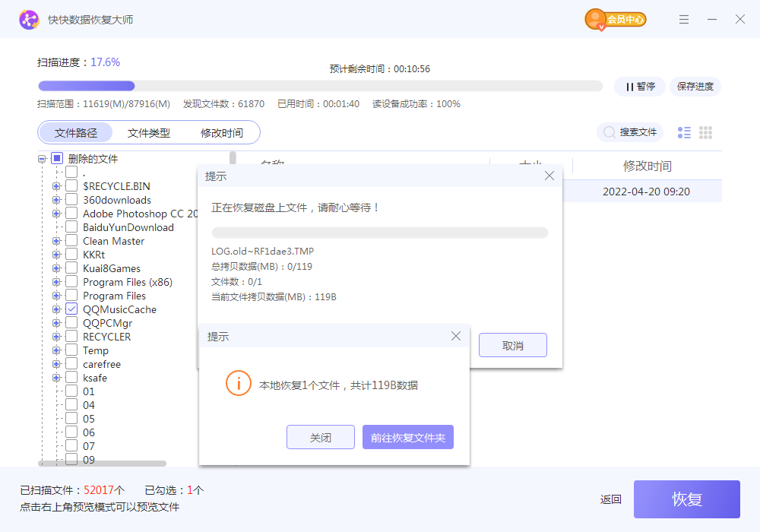The width and height of the screenshot is (760, 532).
Task: Switch to list view mode icon
Action: (684, 133)
